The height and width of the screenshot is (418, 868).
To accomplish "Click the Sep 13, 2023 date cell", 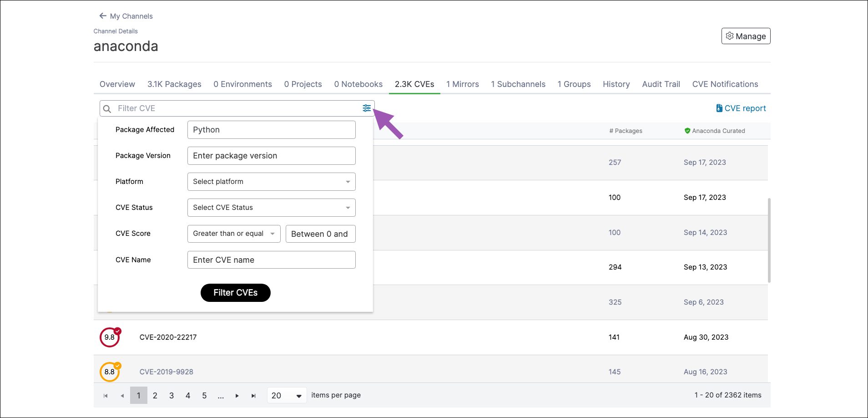I will pyautogui.click(x=705, y=267).
